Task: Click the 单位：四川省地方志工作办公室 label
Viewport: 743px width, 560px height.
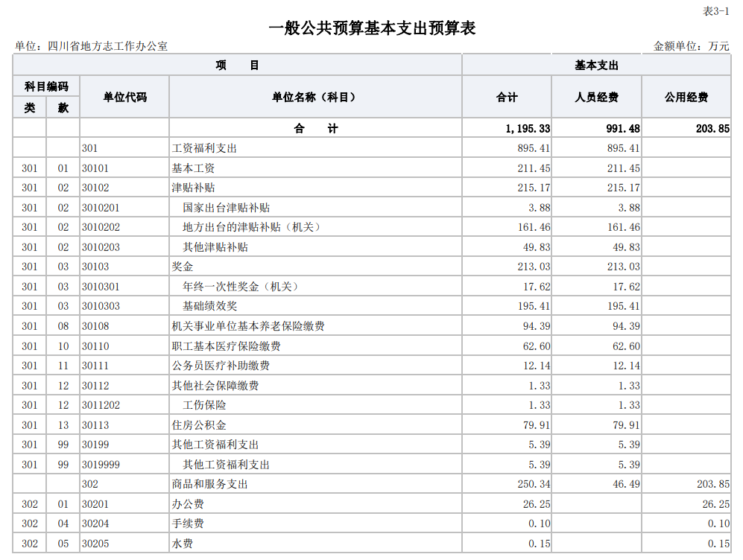Action: click(x=91, y=46)
